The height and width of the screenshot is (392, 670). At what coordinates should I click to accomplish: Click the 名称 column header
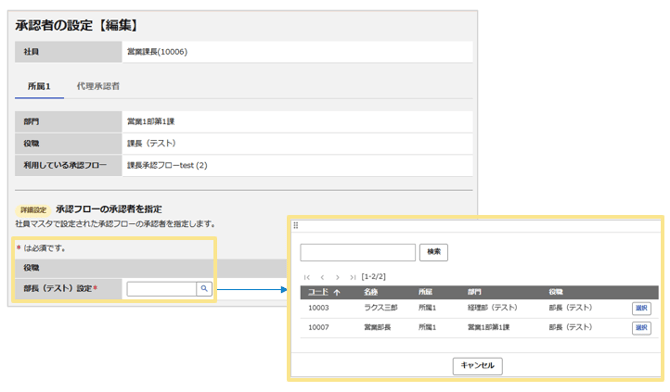point(370,292)
